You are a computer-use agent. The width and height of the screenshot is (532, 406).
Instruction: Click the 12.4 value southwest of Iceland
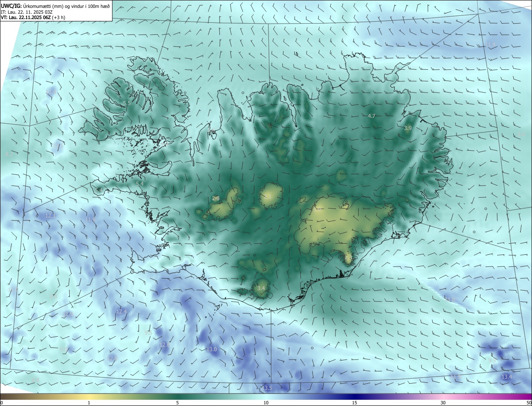click(x=121, y=311)
